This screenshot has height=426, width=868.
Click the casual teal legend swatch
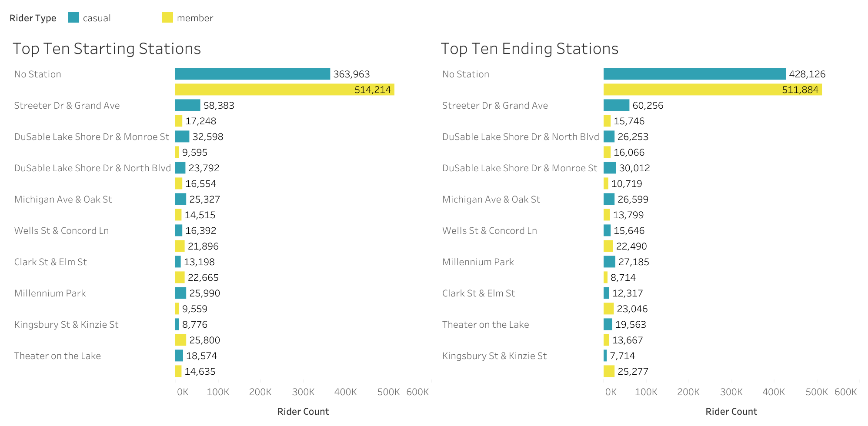[73, 17]
